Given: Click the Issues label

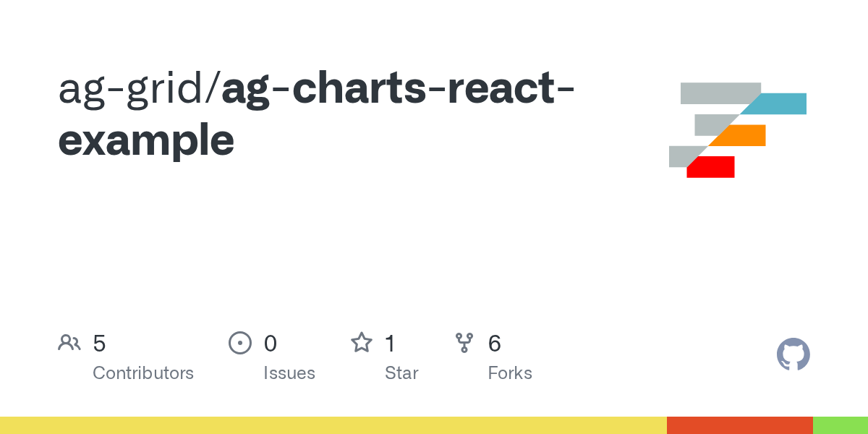Looking at the screenshot, I should coord(289,373).
